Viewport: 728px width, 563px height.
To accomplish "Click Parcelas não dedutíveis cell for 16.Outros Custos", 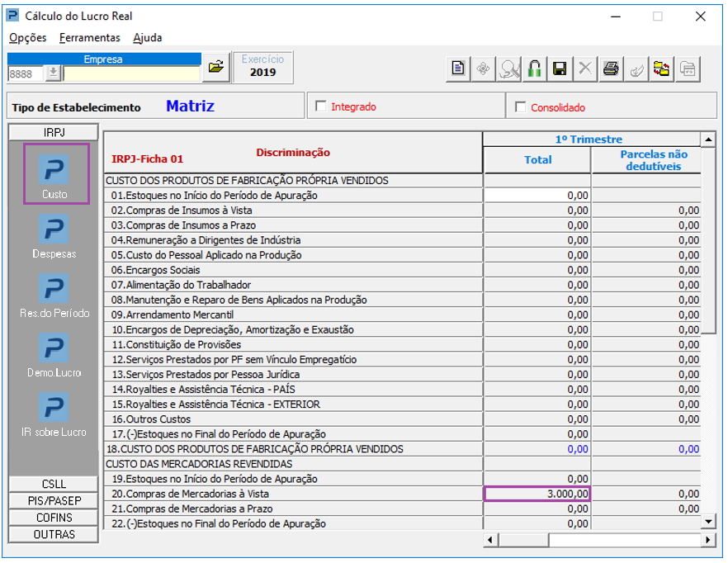I will coord(646,419).
